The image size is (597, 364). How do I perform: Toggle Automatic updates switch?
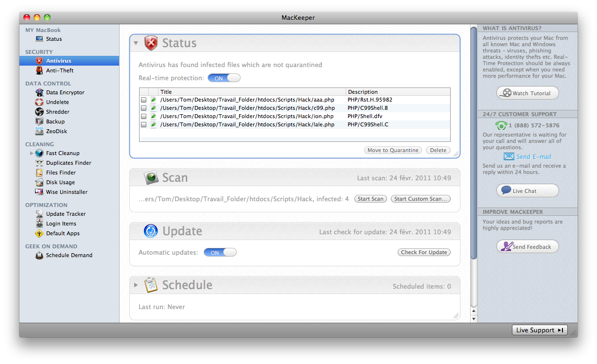(x=220, y=253)
